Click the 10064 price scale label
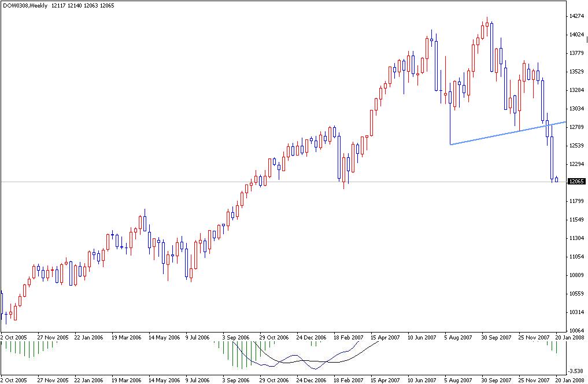The image size is (588, 384). (576, 330)
